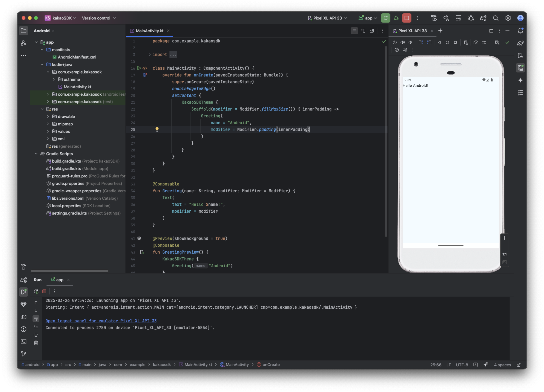Image resolution: width=544 pixels, height=392 pixels.
Task: Expand the drawable folder
Action: (48, 117)
